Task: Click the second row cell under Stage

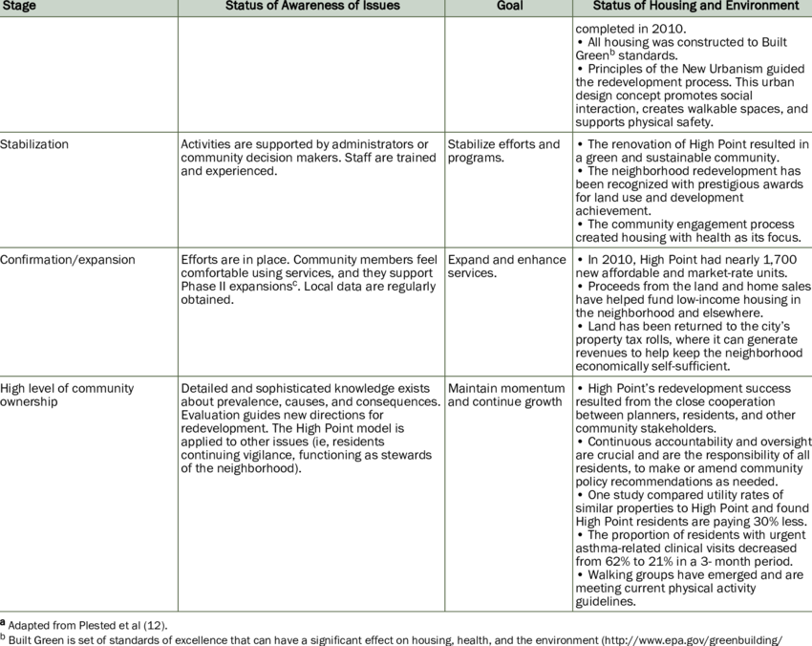Action: [88, 189]
